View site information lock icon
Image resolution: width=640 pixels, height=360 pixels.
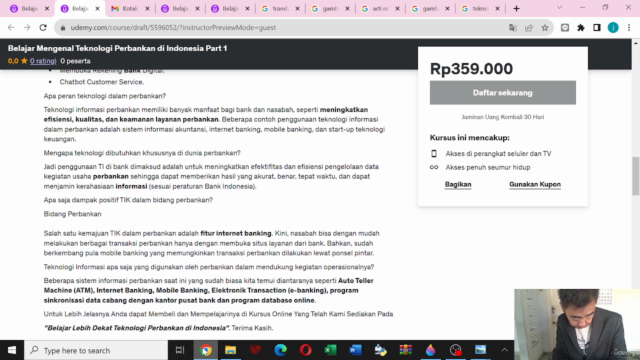(x=62, y=28)
